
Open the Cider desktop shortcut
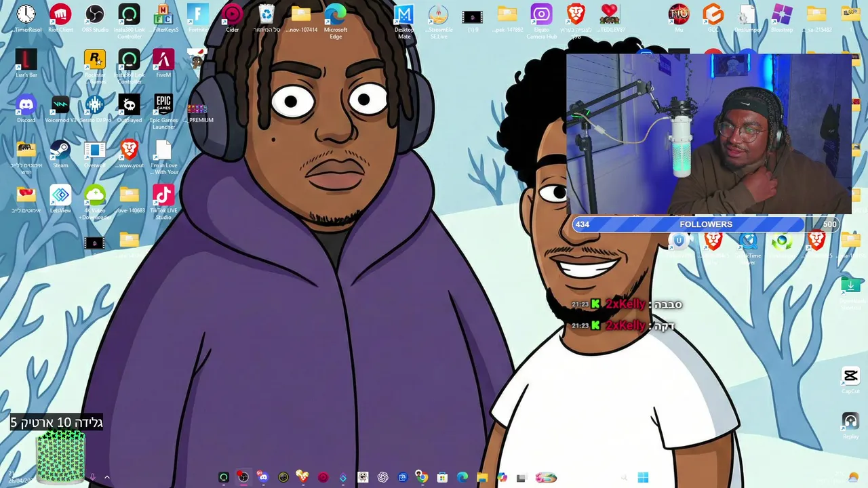pos(232,18)
